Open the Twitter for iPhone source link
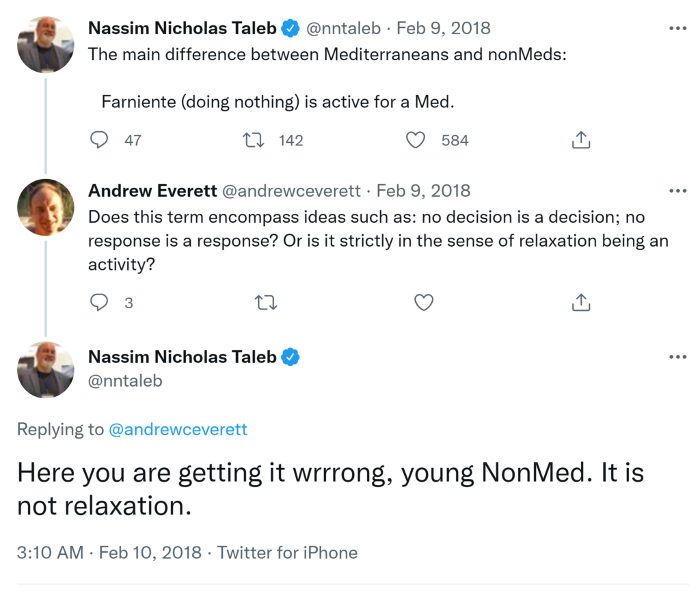Image resolution: width=700 pixels, height=593 pixels. 287,552
